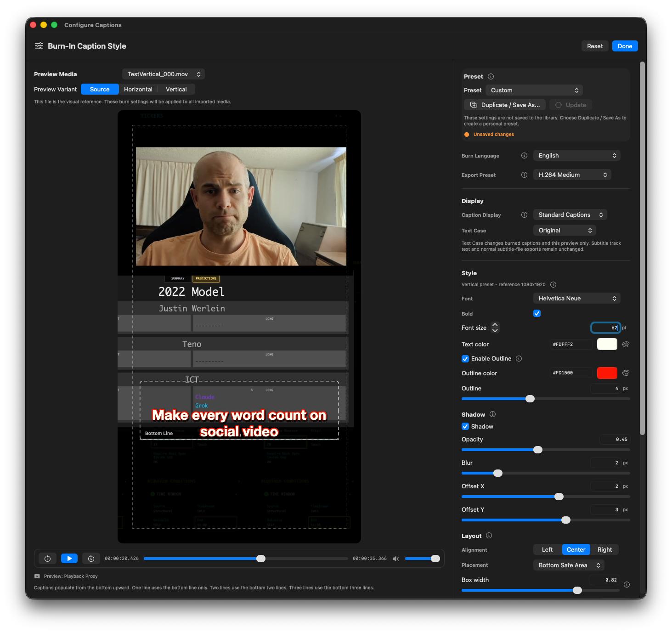Click the Offset X slider handle

point(559,497)
